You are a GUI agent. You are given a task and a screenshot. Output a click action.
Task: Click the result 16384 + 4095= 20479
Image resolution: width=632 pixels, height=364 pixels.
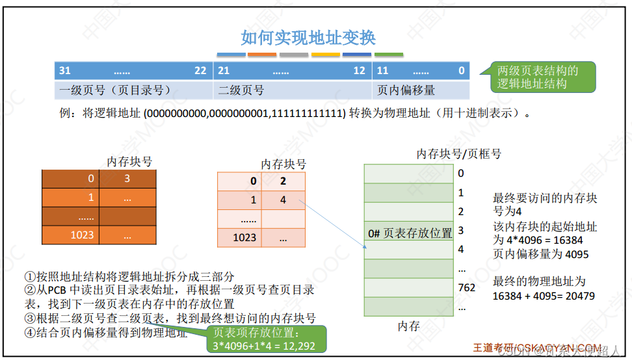pyautogui.click(x=544, y=296)
